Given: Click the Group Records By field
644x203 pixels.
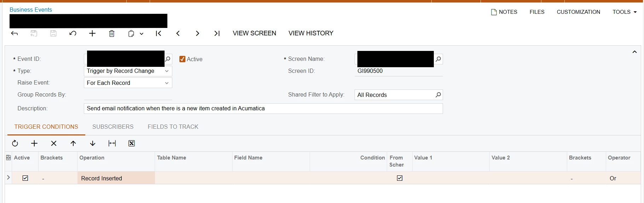Looking at the screenshot, I should 128,95.
